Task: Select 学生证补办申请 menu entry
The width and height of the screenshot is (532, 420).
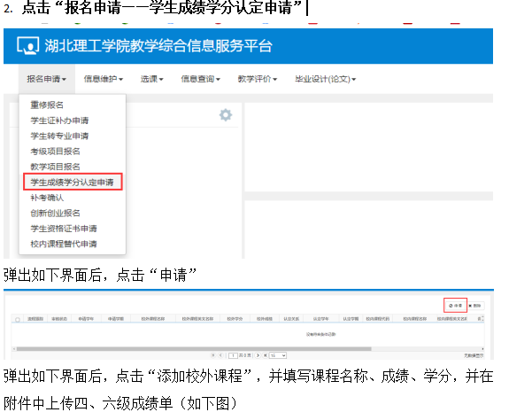Action: coord(59,121)
